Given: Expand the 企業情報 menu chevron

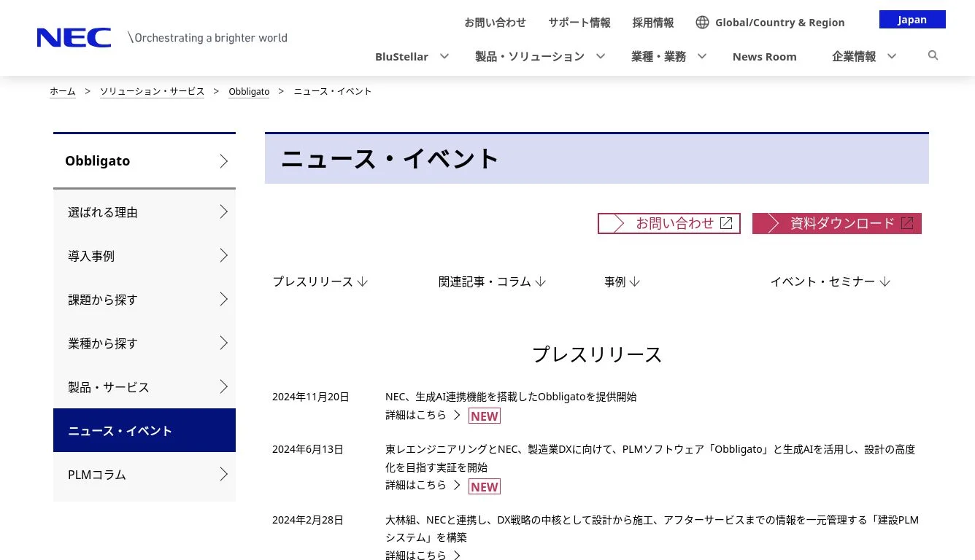Looking at the screenshot, I should tap(891, 56).
